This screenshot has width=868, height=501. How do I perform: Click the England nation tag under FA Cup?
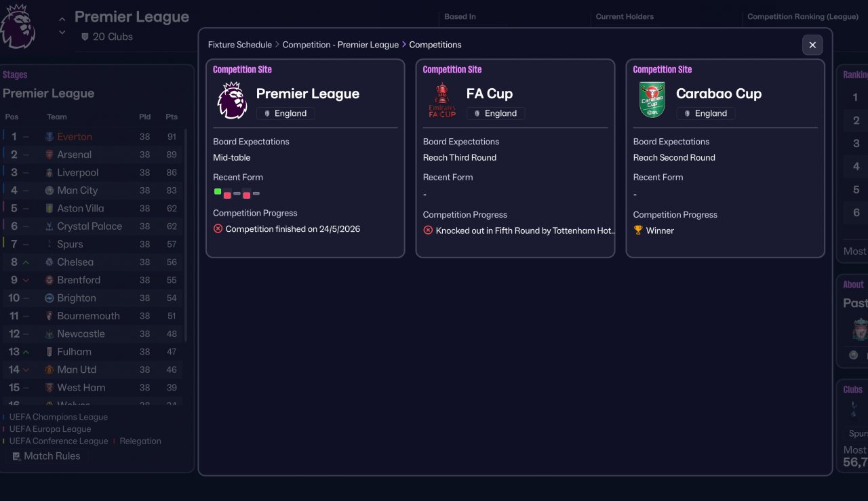(496, 113)
